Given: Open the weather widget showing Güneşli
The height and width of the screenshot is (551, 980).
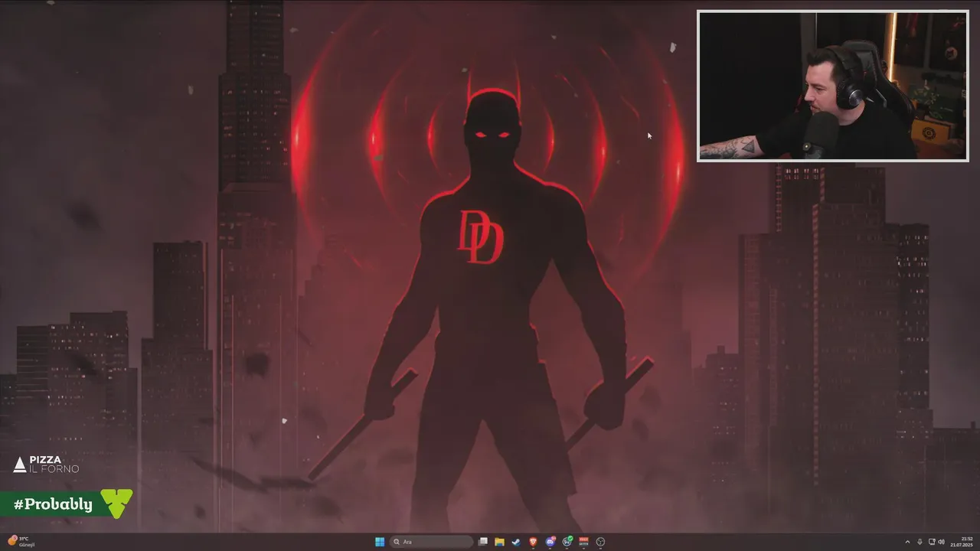Looking at the screenshot, I should pos(21,542).
